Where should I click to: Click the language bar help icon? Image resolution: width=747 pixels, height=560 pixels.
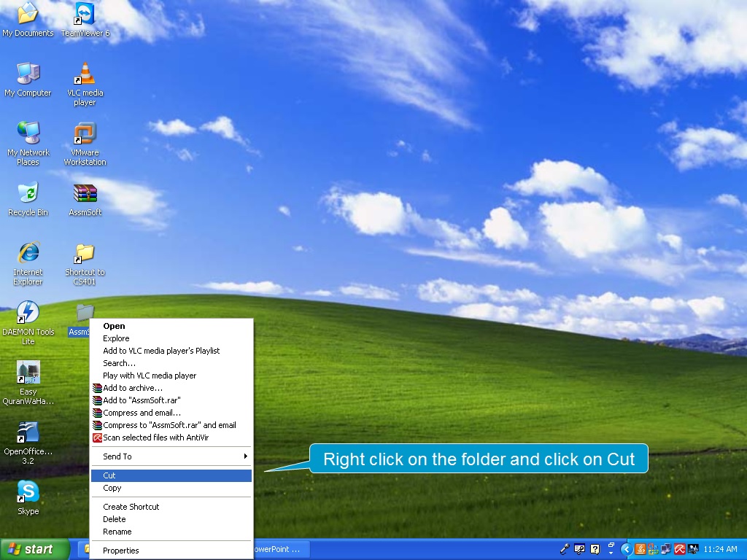595,549
